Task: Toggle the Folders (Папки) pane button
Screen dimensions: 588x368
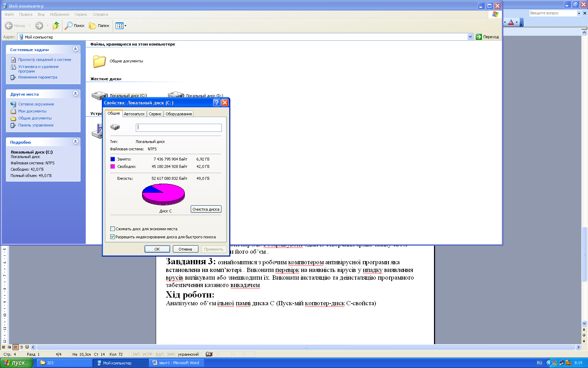Action: (x=99, y=26)
